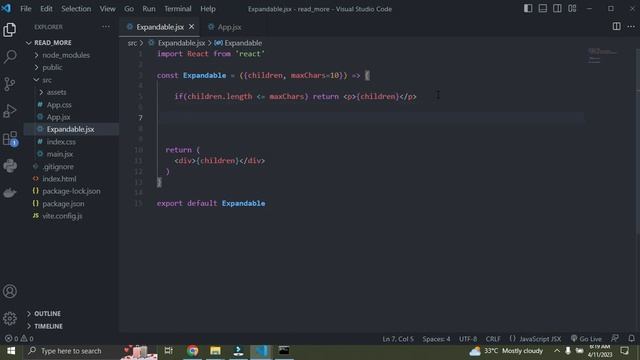Open the Search view in activity bar
The width and height of the screenshot is (640, 360).
[x=10, y=56]
